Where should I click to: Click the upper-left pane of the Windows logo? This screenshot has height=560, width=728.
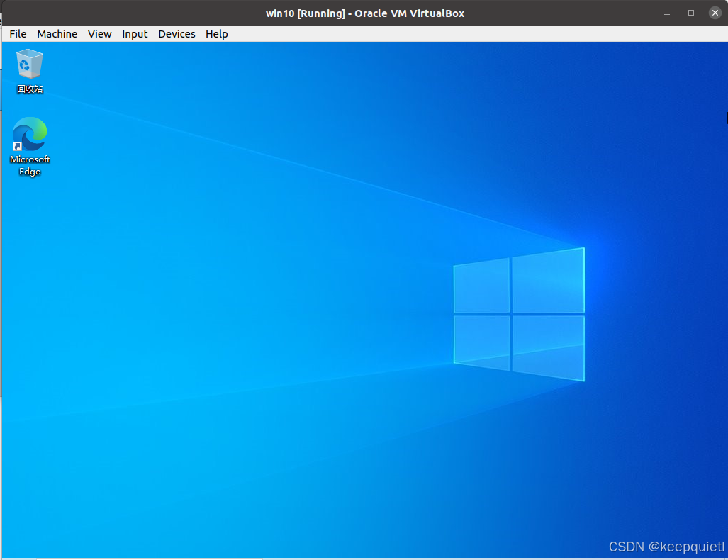pyautogui.click(x=482, y=286)
